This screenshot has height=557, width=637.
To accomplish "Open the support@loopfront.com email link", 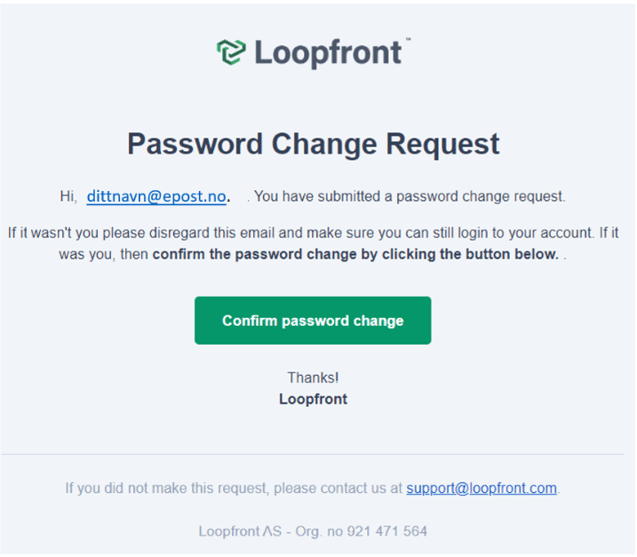I will [x=481, y=488].
